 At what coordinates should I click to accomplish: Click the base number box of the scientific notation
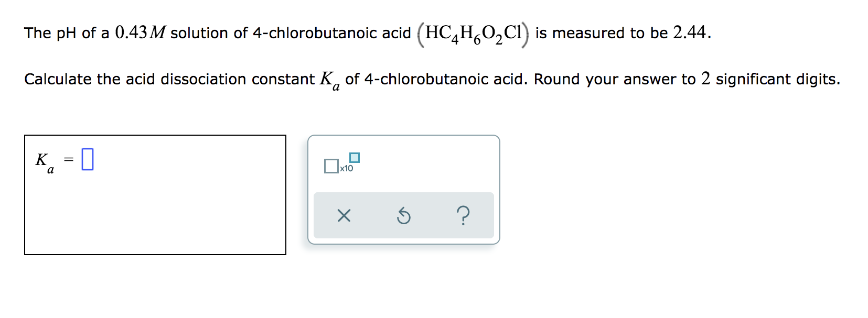(x=331, y=167)
